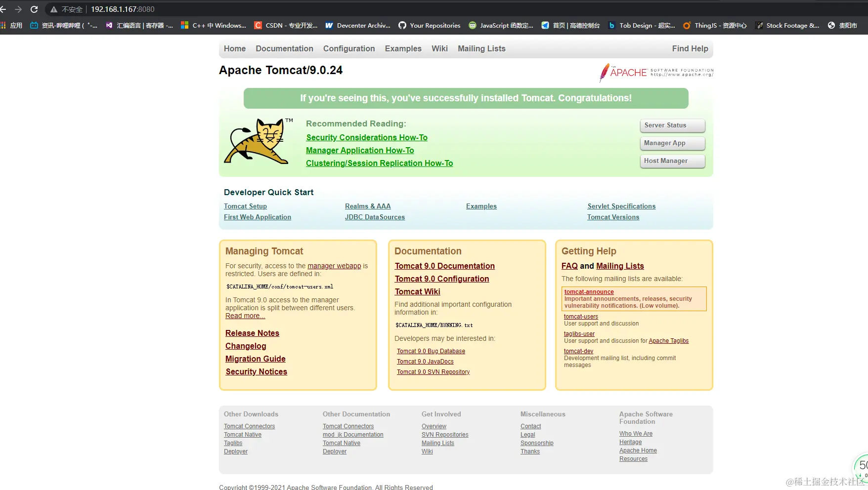Open the Wiki navigation item
The width and height of the screenshot is (868, 490).
[x=439, y=48]
